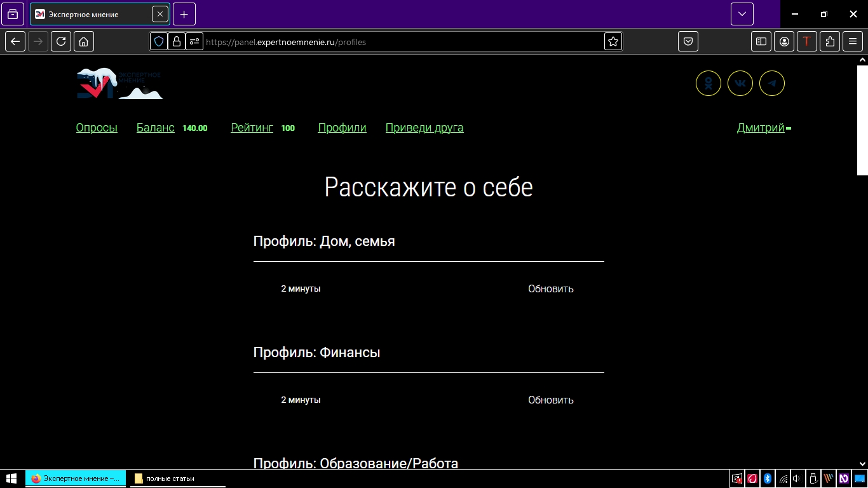Image resolution: width=868 pixels, height=488 pixels.
Task: Open the VK social link icon
Action: [740, 83]
